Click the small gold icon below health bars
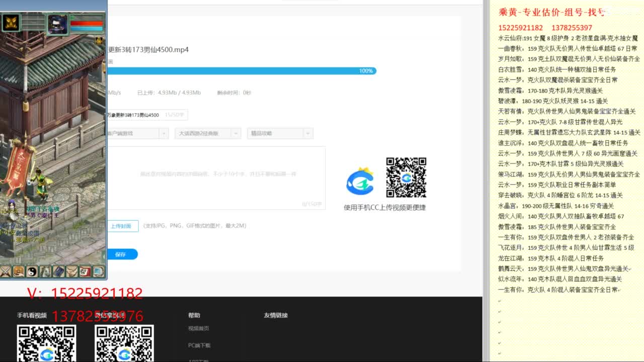 pyautogui.click(x=100, y=40)
